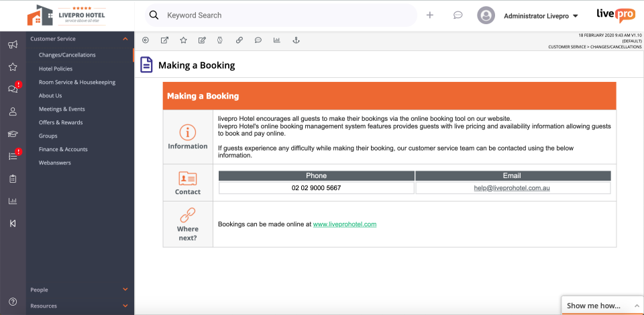Expand the Show me how panel

[602, 306]
